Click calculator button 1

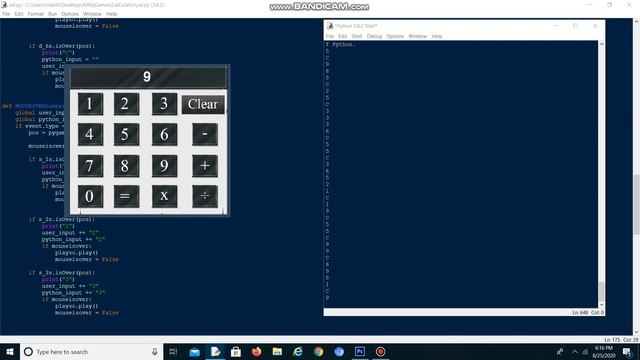(90, 104)
